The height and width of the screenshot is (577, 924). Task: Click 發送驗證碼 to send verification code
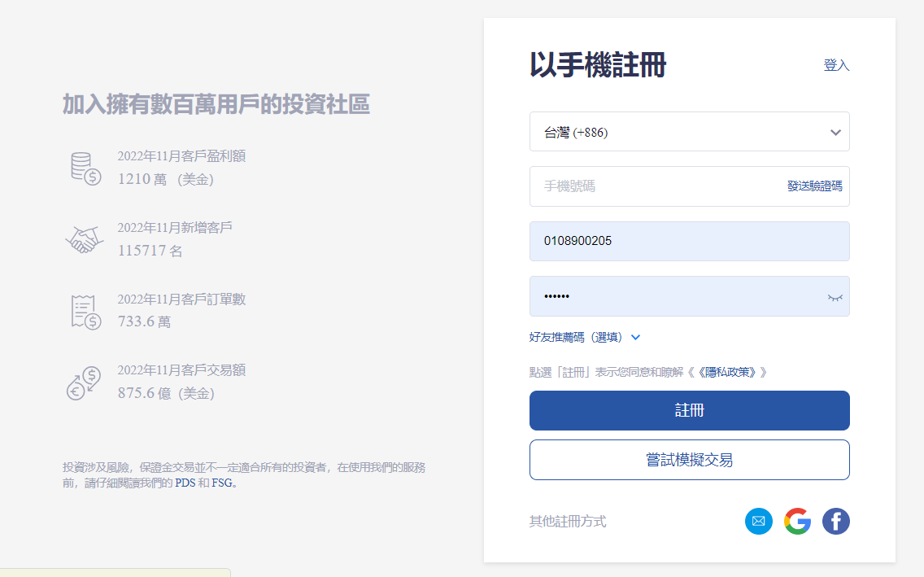tap(814, 186)
